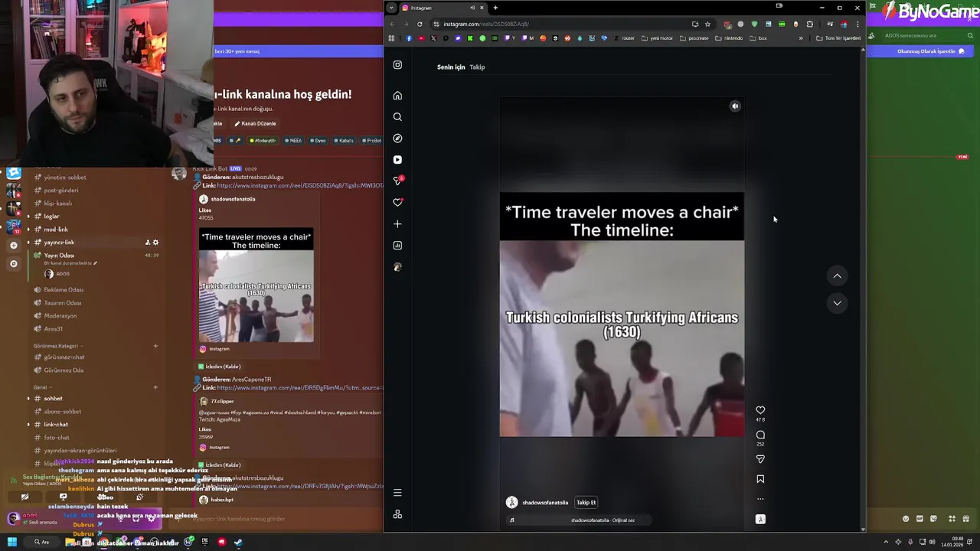Open the reel's three-dot options
The image size is (980, 551).
760,499
